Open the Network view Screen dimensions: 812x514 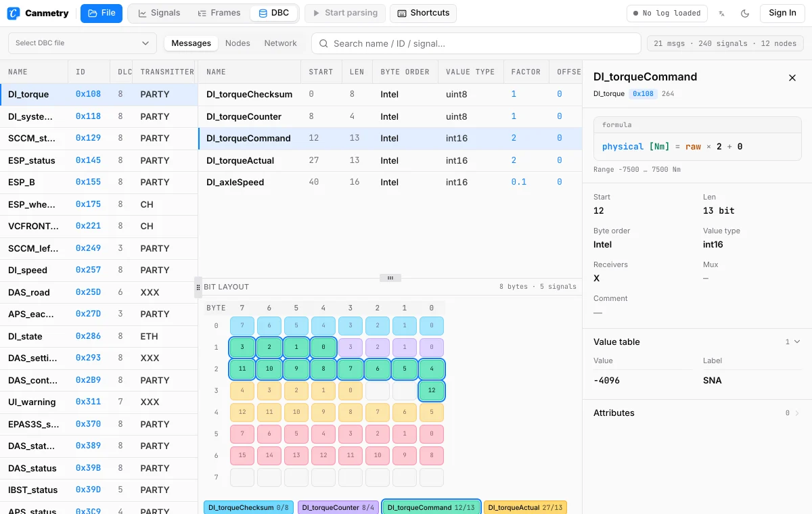[280, 43]
